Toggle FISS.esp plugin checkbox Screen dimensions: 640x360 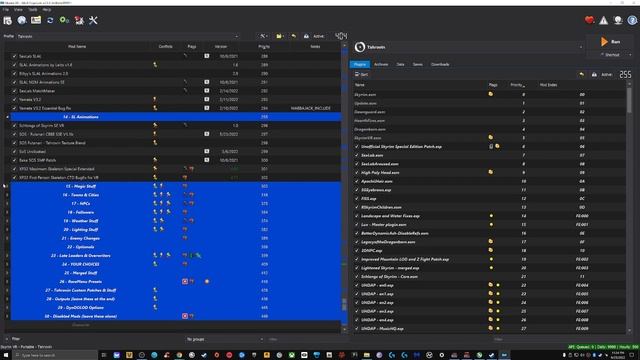[x=357, y=198]
